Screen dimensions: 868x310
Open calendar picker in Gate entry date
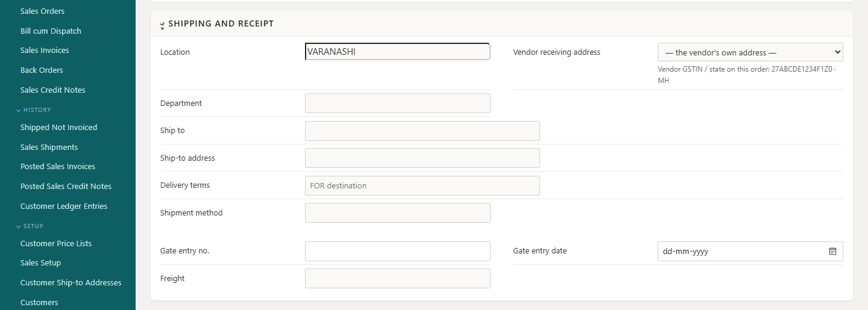[x=832, y=252]
